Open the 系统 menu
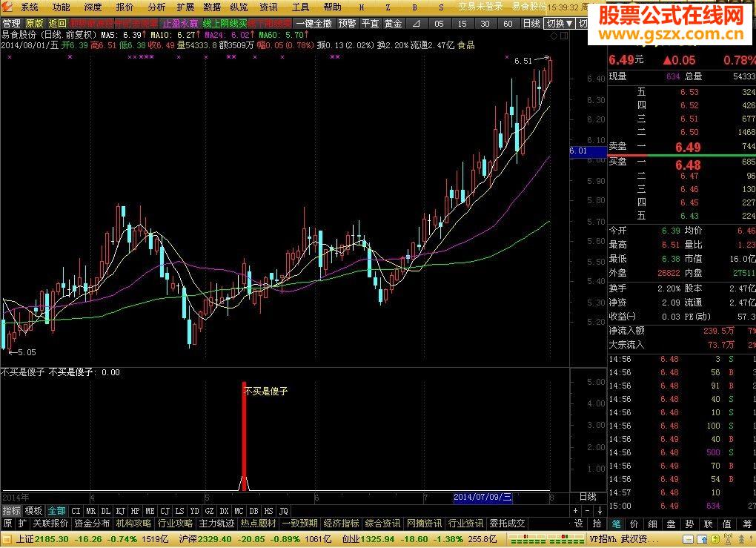The height and width of the screenshot is (548, 756). 30,7
